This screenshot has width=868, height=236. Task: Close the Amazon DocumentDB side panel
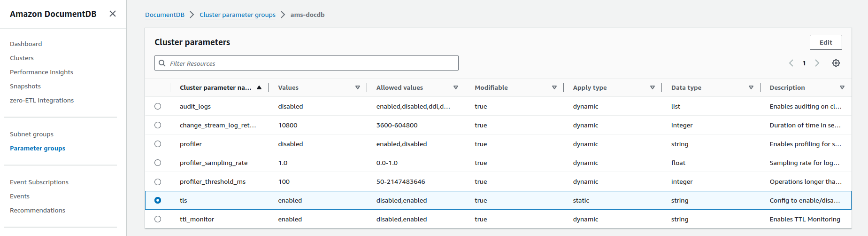pyautogui.click(x=113, y=14)
